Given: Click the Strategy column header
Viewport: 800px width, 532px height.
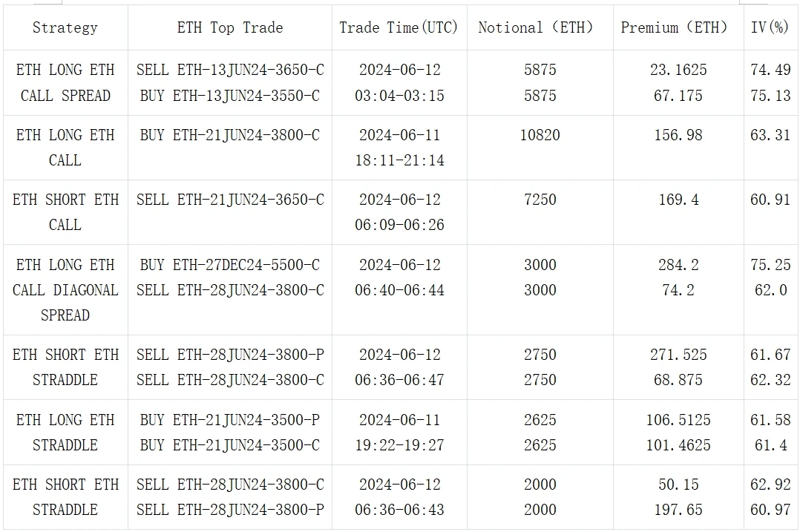Looking at the screenshot, I should 65,27.
